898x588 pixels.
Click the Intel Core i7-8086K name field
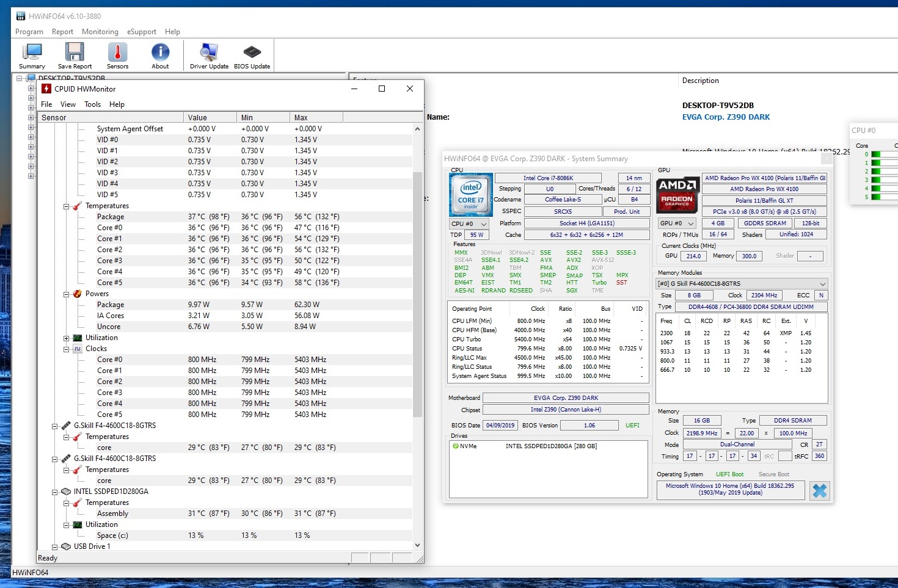(548, 178)
